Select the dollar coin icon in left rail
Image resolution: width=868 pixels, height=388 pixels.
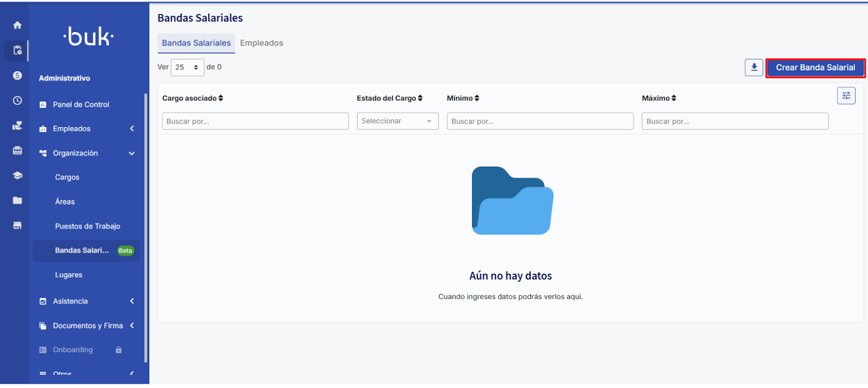(17, 75)
